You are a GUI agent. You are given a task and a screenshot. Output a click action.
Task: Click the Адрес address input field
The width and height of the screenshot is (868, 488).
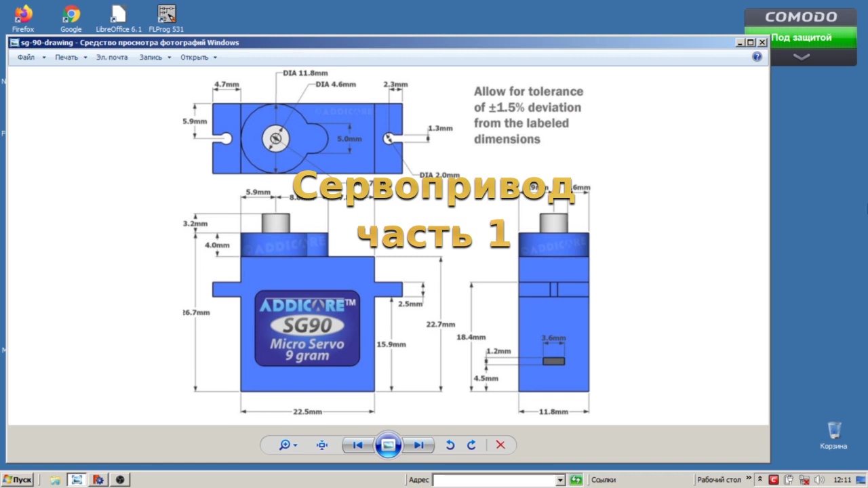click(494, 480)
